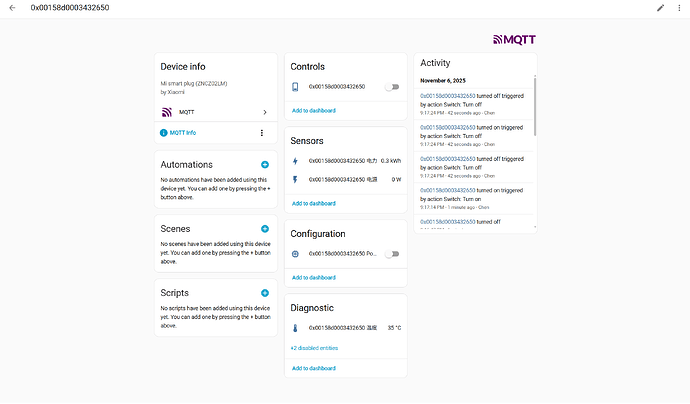This screenshot has width=690, height=404.
Task: Add a new automation with plus button
Action: (264, 164)
